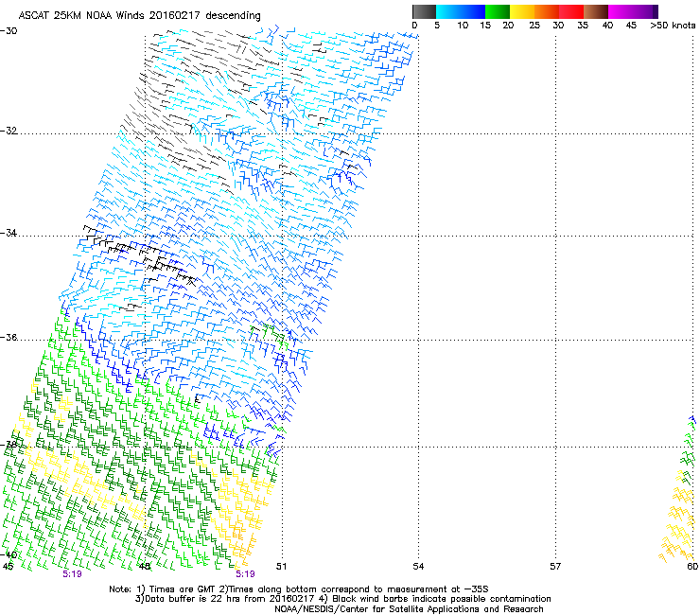
Task: Click the '10' legend scale label
Action: click(463, 26)
